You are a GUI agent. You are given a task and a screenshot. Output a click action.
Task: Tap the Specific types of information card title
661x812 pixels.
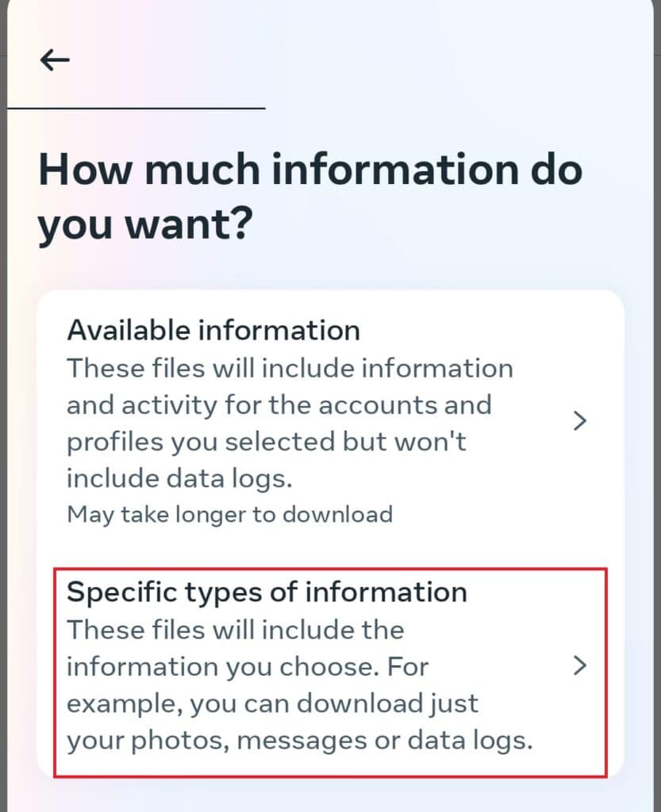point(267,592)
